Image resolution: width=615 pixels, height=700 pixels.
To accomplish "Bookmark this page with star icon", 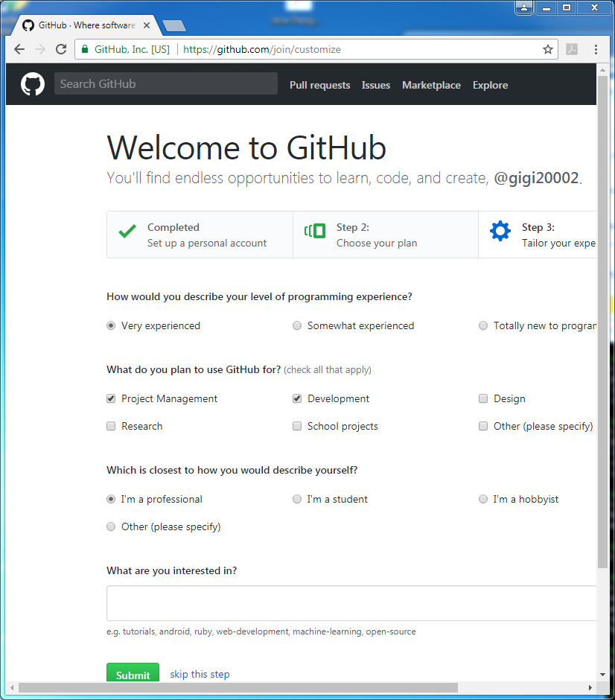I will point(547,49).
